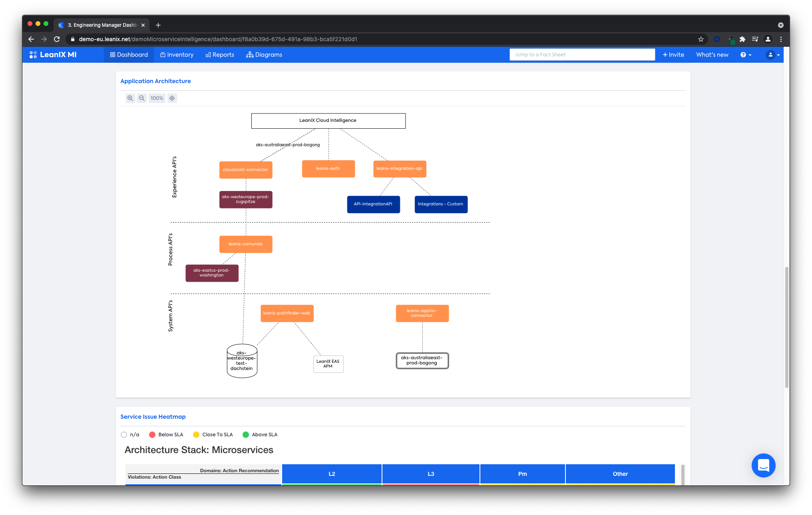Click the diagram zoom in magnifier icon
This screenshot has width=812, height=515.
[130, 98]
